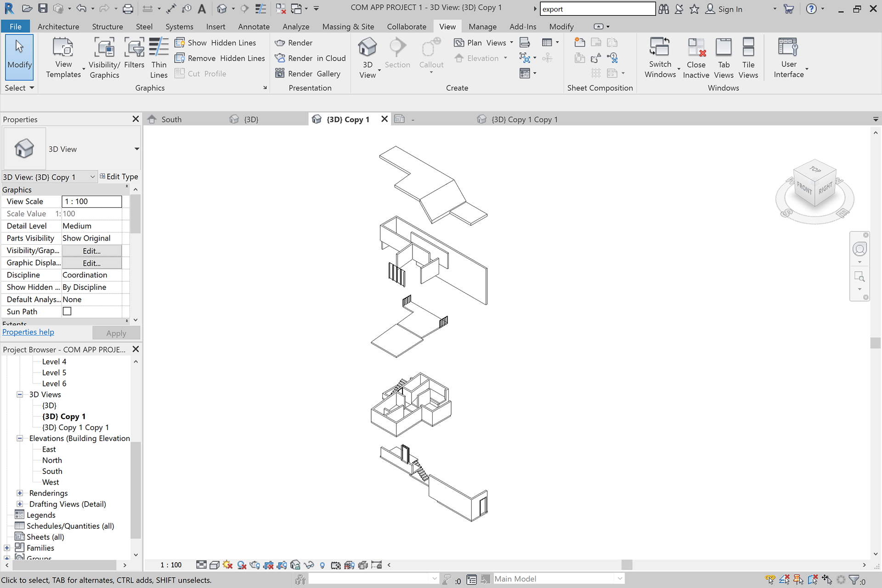Toggle Sun Path off icon in view control bar

[228, 565]
